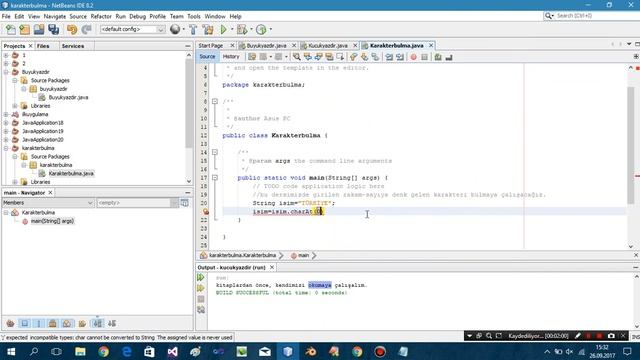This screenshot has width=640, height=360.
Task: Switch to the Kucukyazdir.java tab
Action: click(x=327, y=46)
